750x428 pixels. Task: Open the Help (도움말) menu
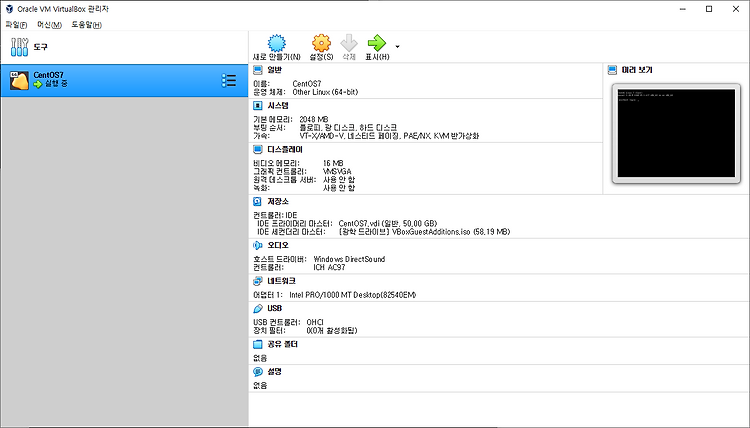[x=87, y=24]
